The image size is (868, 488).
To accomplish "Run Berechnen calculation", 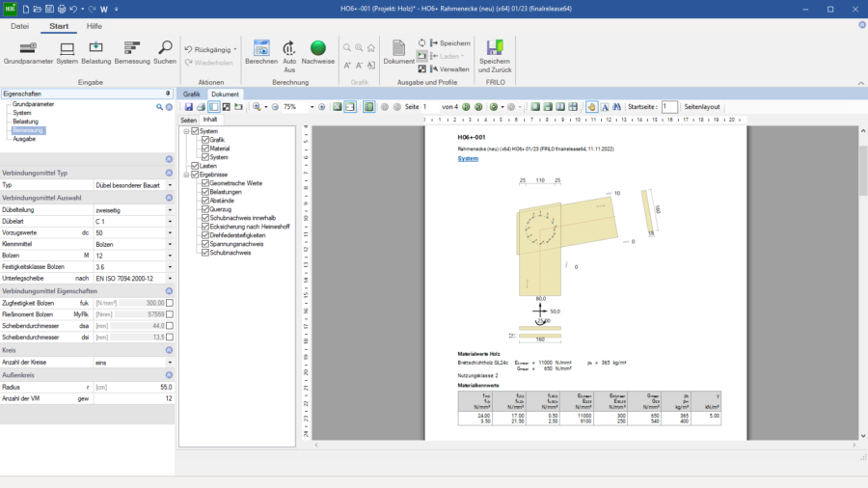I will (x=260, y=48).
